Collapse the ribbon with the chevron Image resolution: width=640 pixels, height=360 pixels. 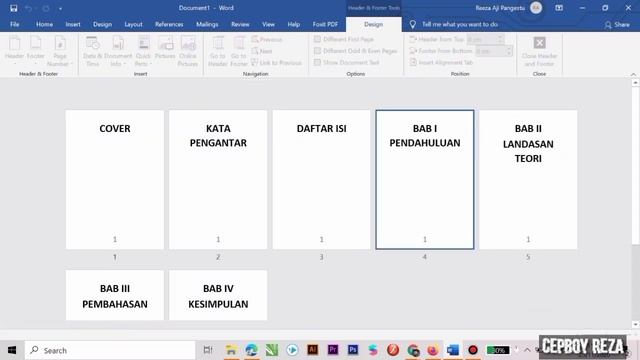633,74
